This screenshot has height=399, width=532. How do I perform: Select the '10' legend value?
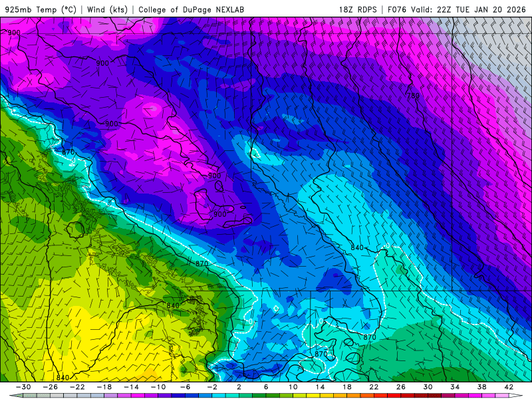pos(293,387)
